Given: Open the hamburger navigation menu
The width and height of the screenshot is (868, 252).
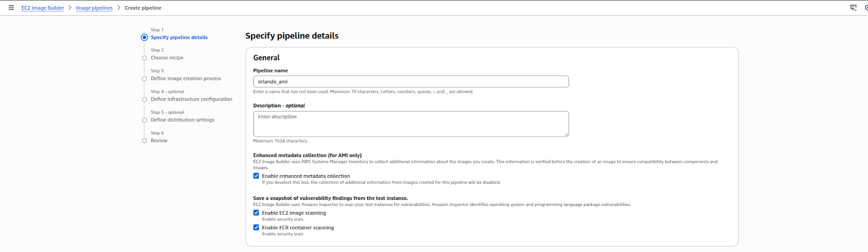Looking at the screenshot, I should point(11,8).
